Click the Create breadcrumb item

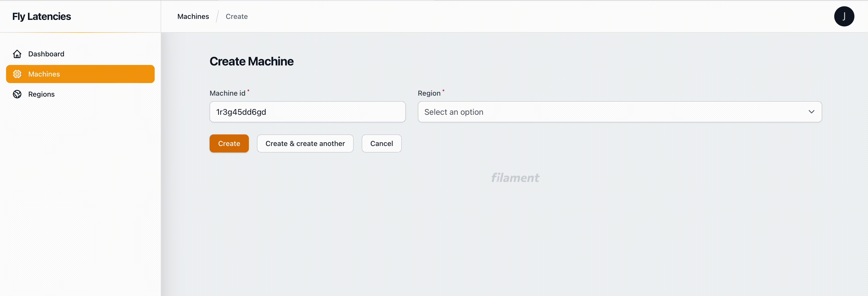(x=237, y=17)
